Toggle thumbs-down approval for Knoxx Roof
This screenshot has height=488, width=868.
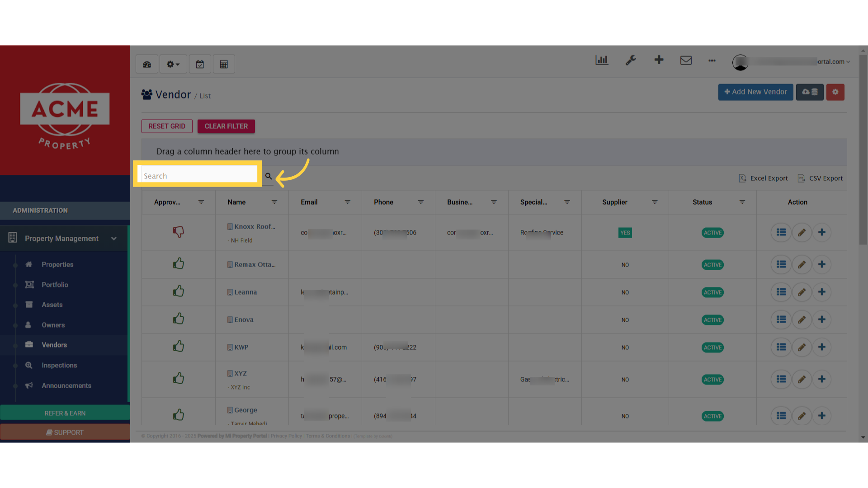click(x=179, y=232)
